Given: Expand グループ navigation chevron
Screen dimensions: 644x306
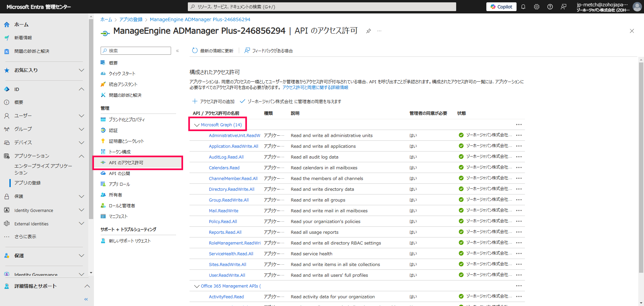Looking at the screenshot, I should (x=81, y=129).
